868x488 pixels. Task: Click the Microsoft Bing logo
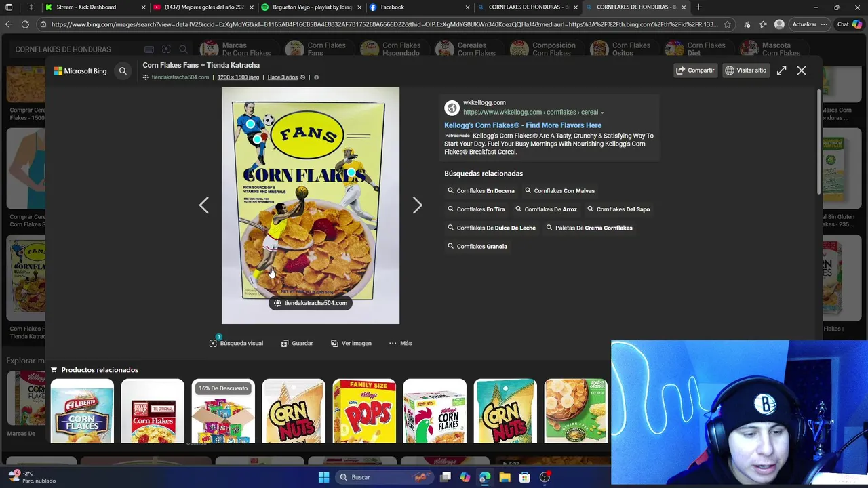[80, 70]
